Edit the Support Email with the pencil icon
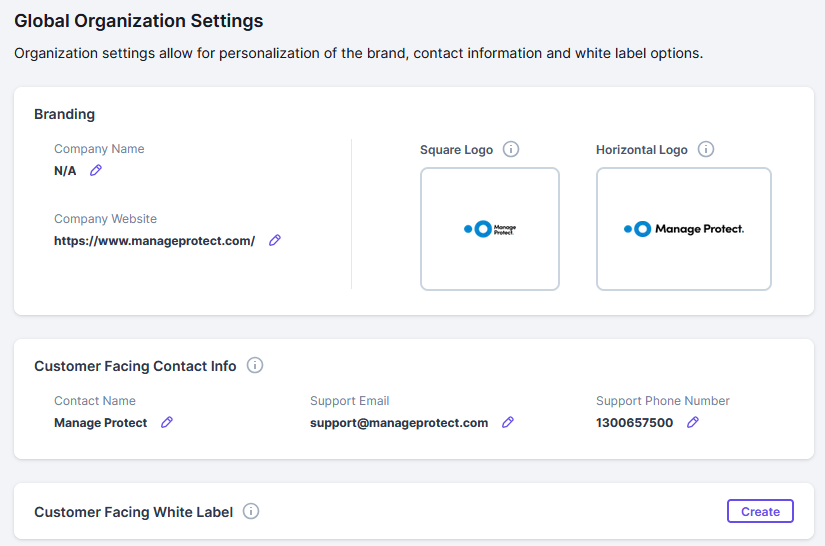Viewport: 825px width, 546px height. (x=508, y=422)
